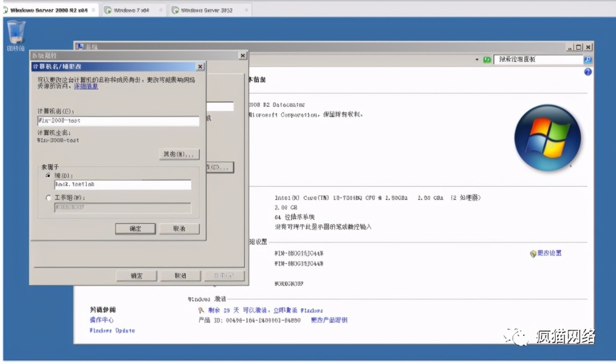Click the 应用(A) button in 系统属性

(225, 276)
